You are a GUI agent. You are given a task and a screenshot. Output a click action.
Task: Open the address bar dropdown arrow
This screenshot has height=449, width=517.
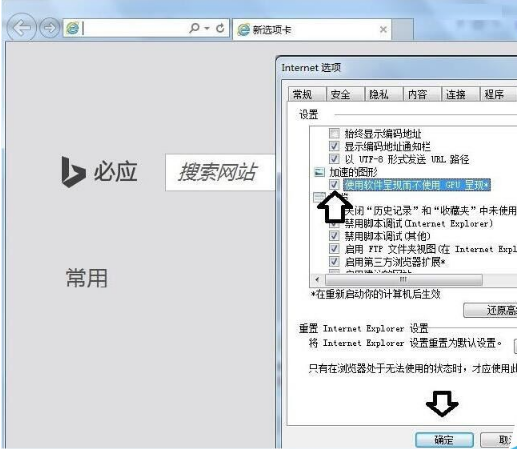(x=207, y=28)
